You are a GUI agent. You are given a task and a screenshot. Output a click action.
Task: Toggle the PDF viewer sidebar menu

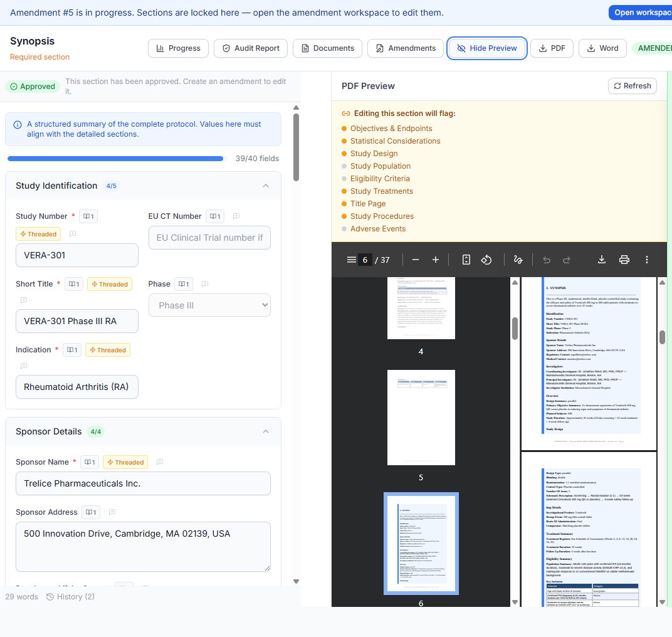coord(352,260)
